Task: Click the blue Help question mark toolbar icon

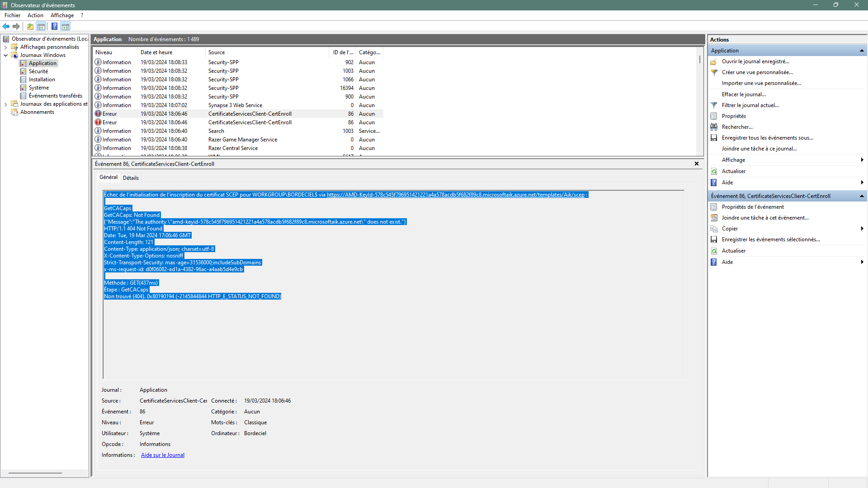Action: [x=54, y=27]
